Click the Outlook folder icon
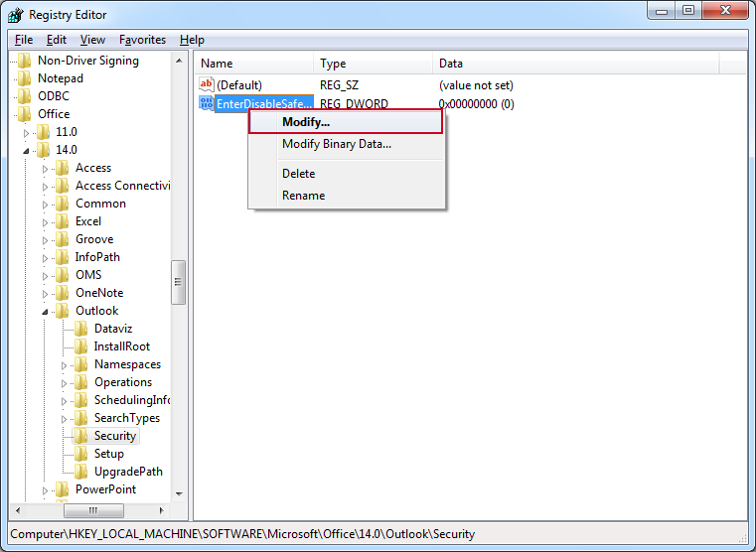 (x=63, y=311)
